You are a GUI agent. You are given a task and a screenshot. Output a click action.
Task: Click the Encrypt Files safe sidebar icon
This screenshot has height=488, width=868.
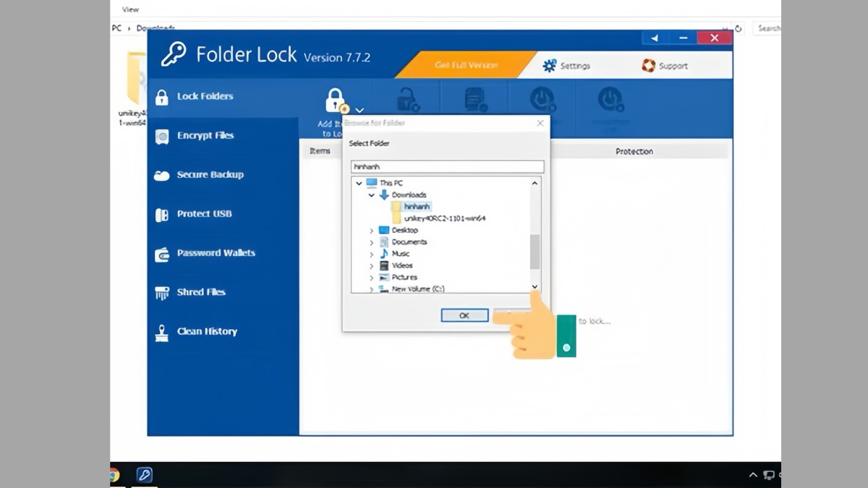coord(162,136)
